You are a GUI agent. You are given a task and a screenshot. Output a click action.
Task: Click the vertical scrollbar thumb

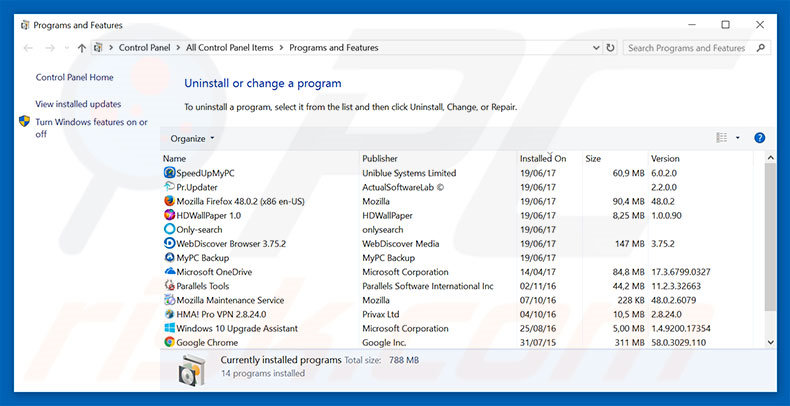pyautogui.click(x=770, y=237)
